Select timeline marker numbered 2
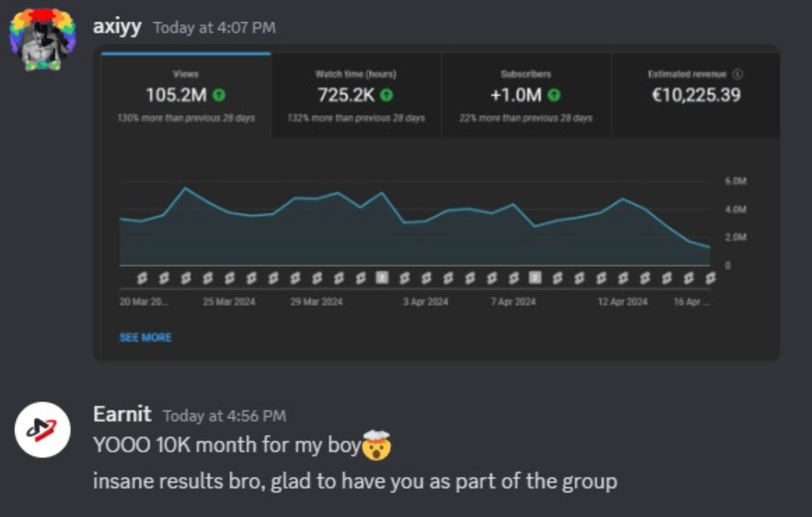812x517 pixels. pyautogui.click(x=382, y=278)
